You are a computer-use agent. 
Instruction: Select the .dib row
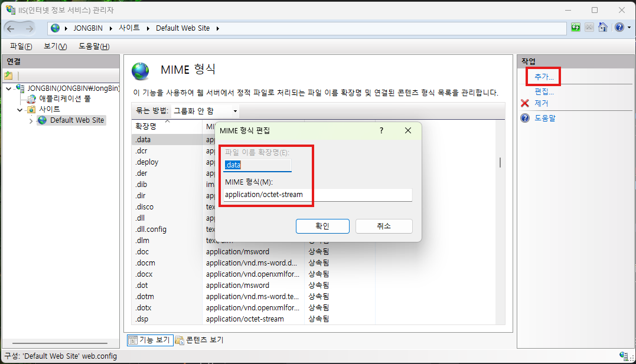174,185
